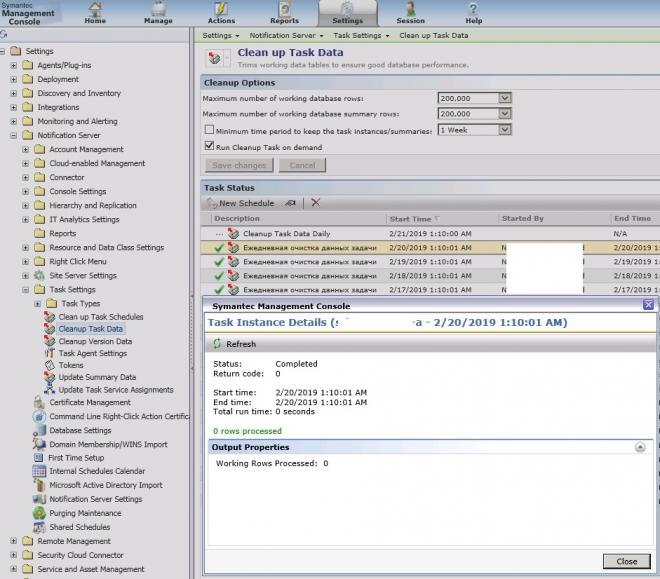Open Maximum working database rows dropdown

pyautogui.click(x=505, y=98)
